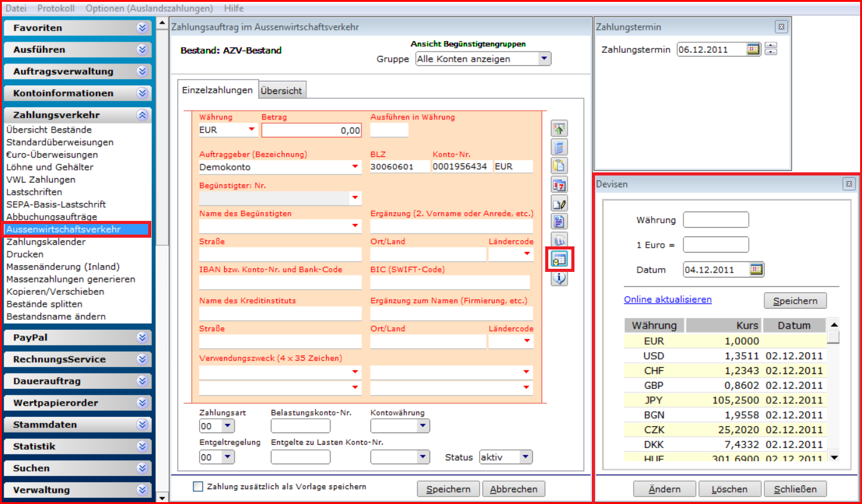Open the Auftraggeber Demokonto dropdown
The width and height of the screenshot is (862, 504).
coord(355,166)
